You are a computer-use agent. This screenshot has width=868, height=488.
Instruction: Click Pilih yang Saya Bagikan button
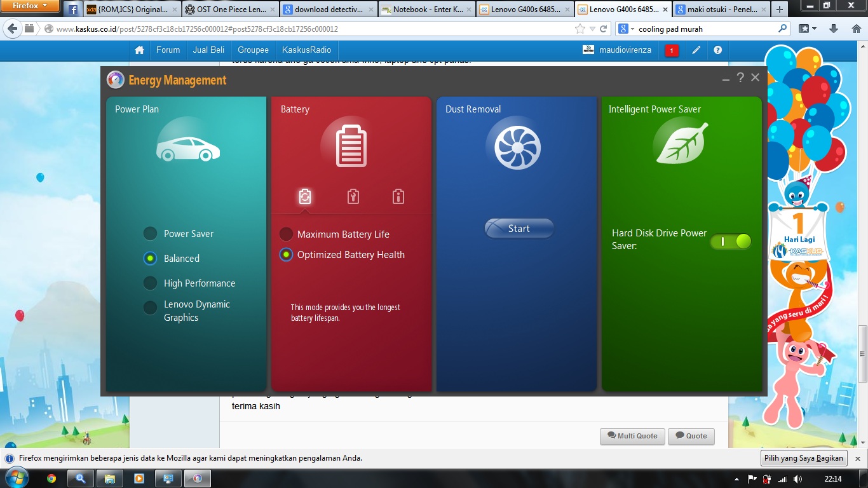click(x=804, y=458)
